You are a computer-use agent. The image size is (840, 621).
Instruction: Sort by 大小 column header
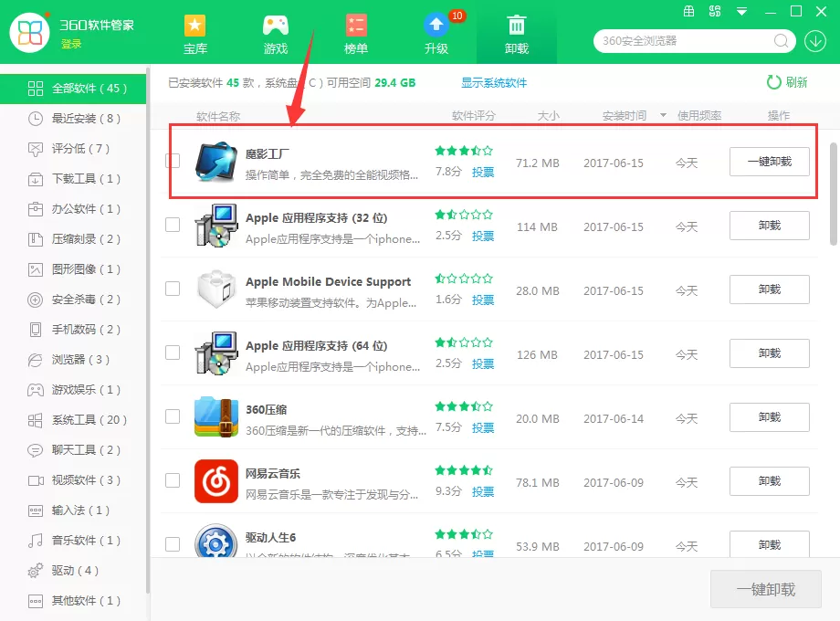pyautogui.click(x=548, y=116)
